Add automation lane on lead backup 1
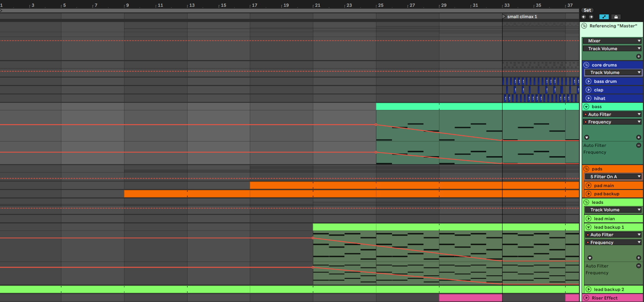The height and width of the screenshot is (302, 644). [x=638, y=258]
